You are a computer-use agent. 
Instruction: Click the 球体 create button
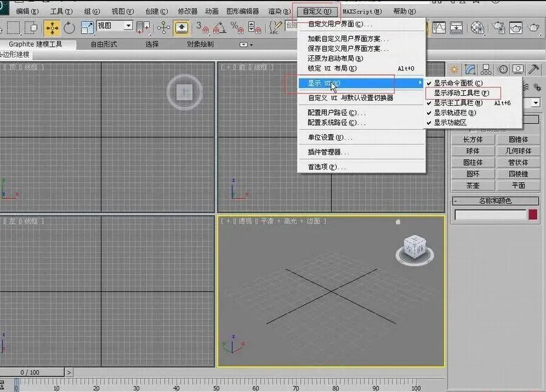[473, 151]
